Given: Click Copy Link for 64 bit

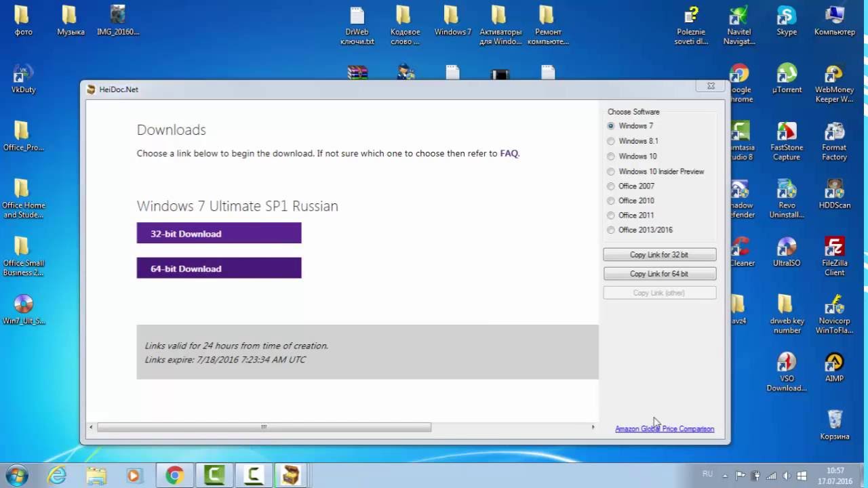Looking at the screenshot, I should [x=659, y=274].
